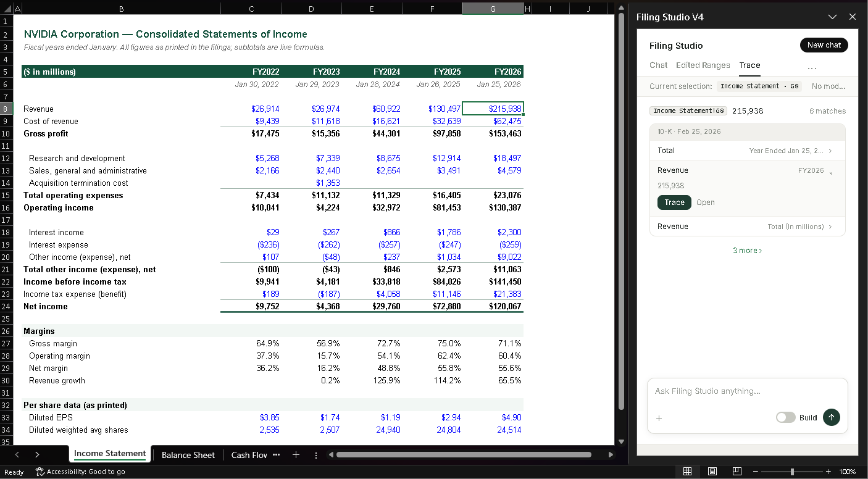Add a new sheet with the plus button
Screen dimensions: 868x479
pos(296,455)
